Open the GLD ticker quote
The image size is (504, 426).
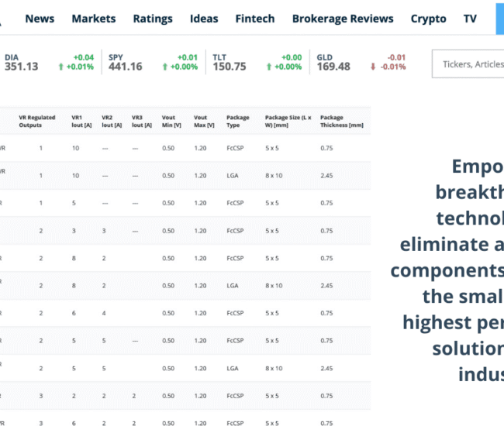click(333, 63)
